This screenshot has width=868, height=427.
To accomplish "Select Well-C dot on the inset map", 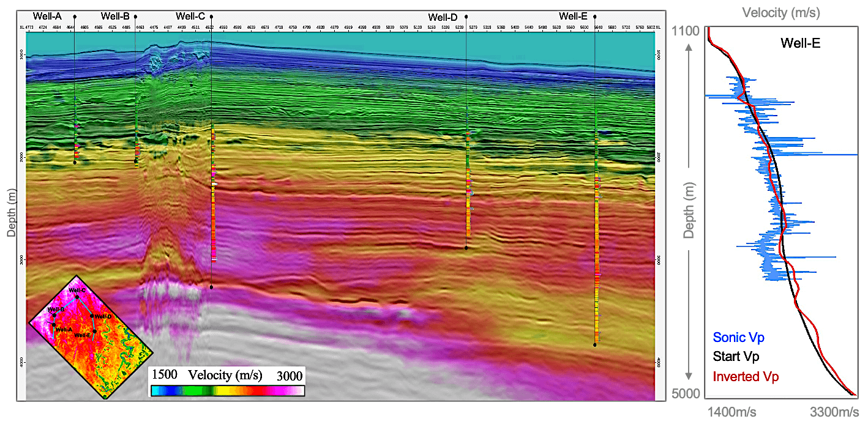I will click(78, 297).
